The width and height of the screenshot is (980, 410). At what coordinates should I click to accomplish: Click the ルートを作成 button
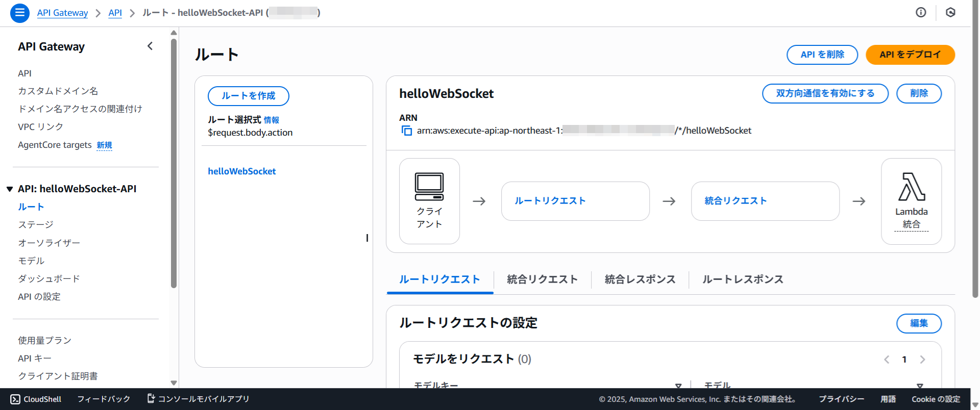pyautogui.click(x=248, y=96)
